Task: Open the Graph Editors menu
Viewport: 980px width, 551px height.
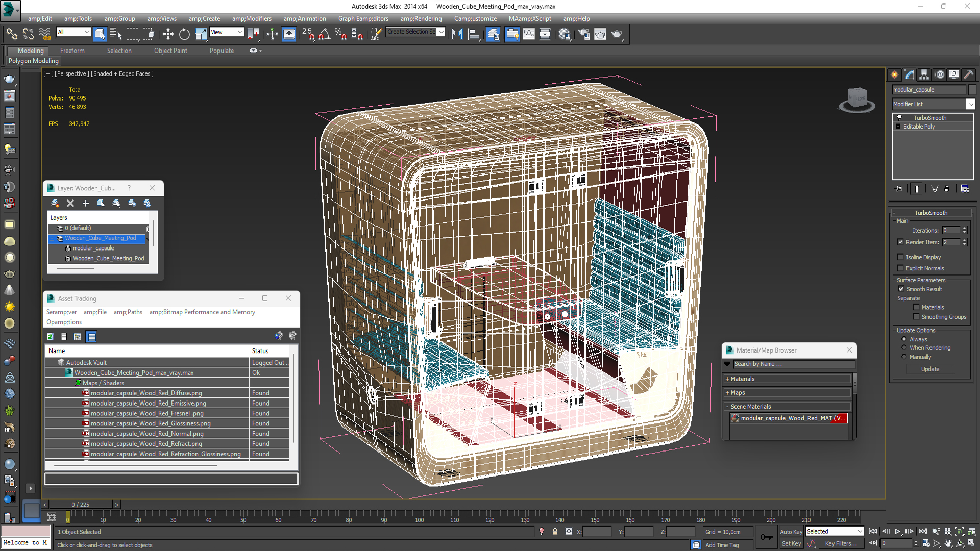Action: coord(363,19)
